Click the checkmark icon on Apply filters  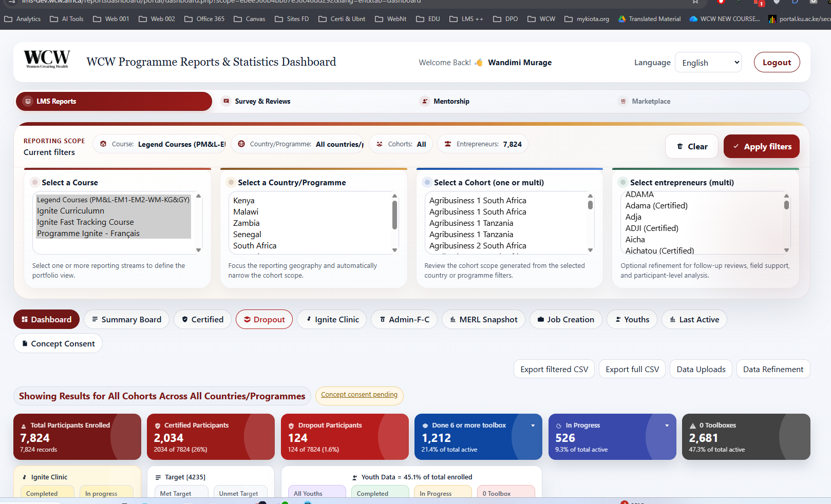[736, 146]
